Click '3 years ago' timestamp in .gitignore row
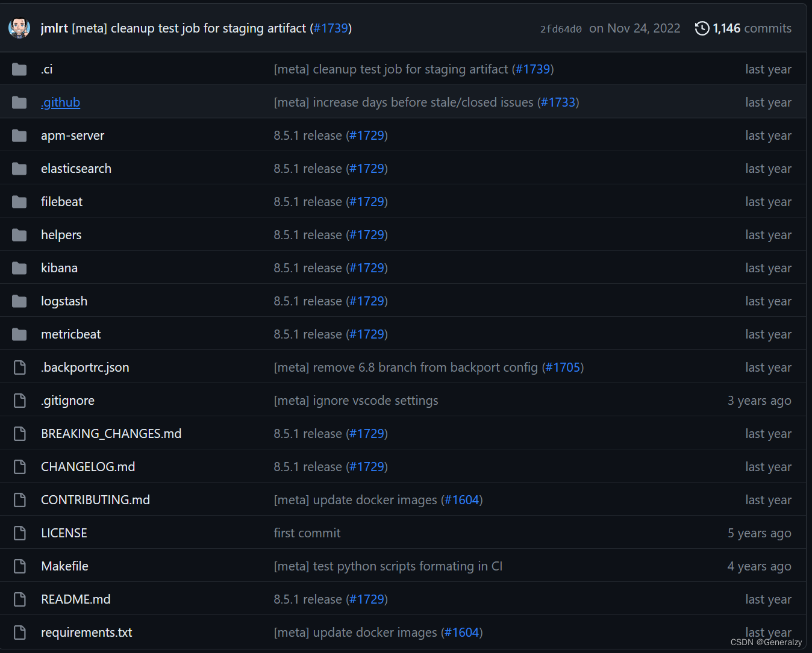Screen dimensions: 812x653 coord(759,401)
